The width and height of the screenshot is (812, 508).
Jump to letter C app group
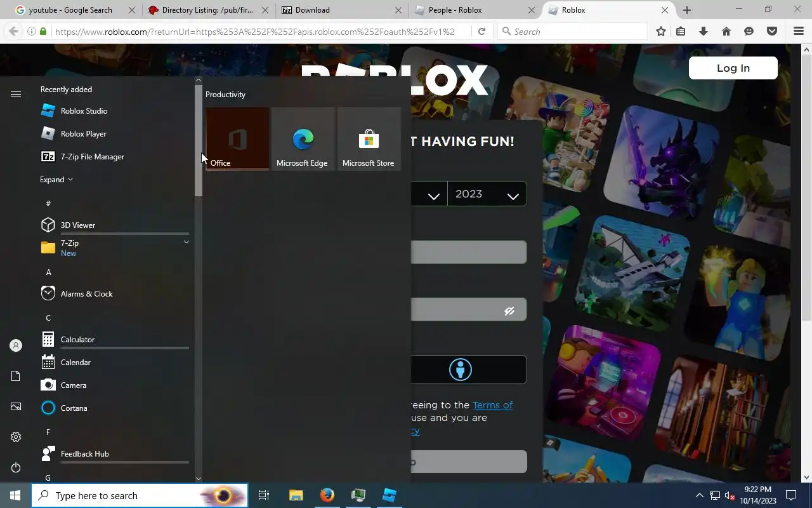click(48, 317)
